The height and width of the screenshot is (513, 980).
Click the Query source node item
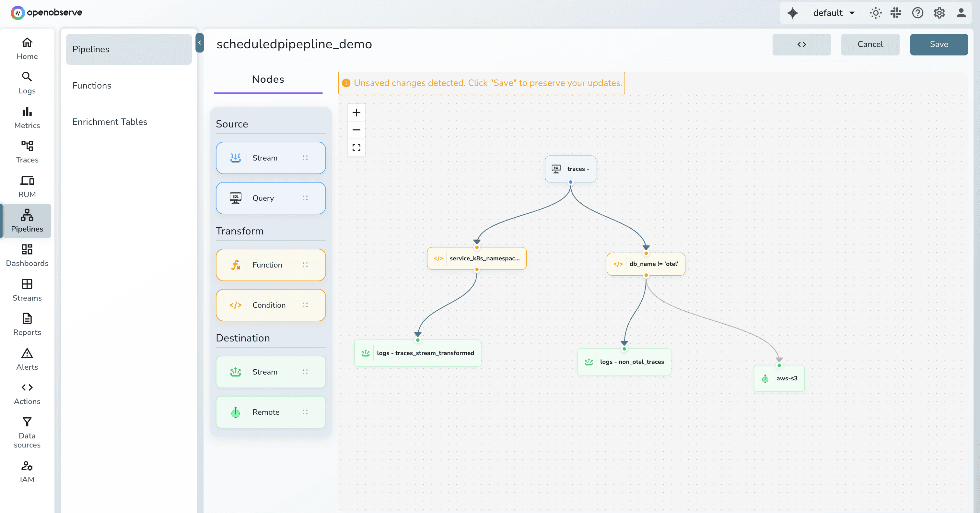(271, 198)
